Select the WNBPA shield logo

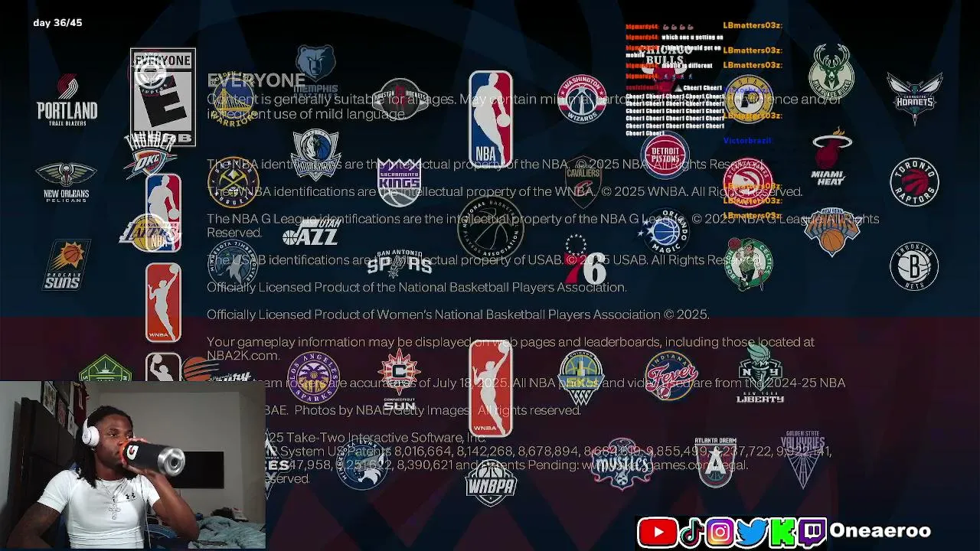click(491, 482)
